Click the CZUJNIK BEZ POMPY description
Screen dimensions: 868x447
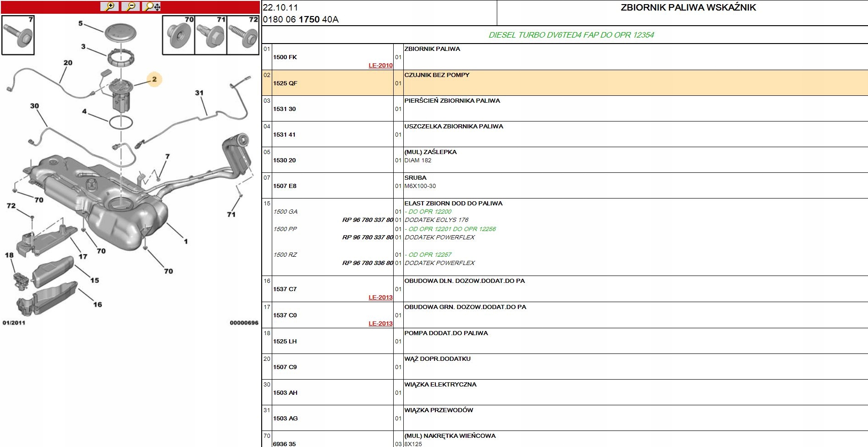[437, 75]
